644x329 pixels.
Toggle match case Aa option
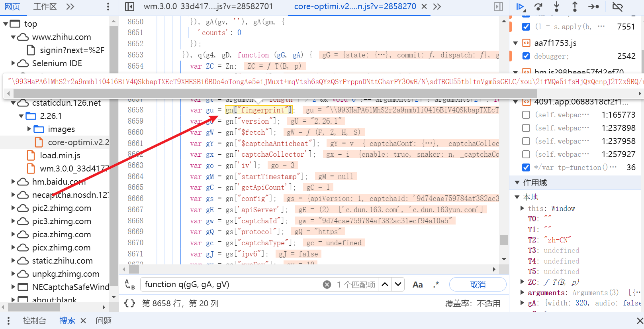click(x=417, y=285)
